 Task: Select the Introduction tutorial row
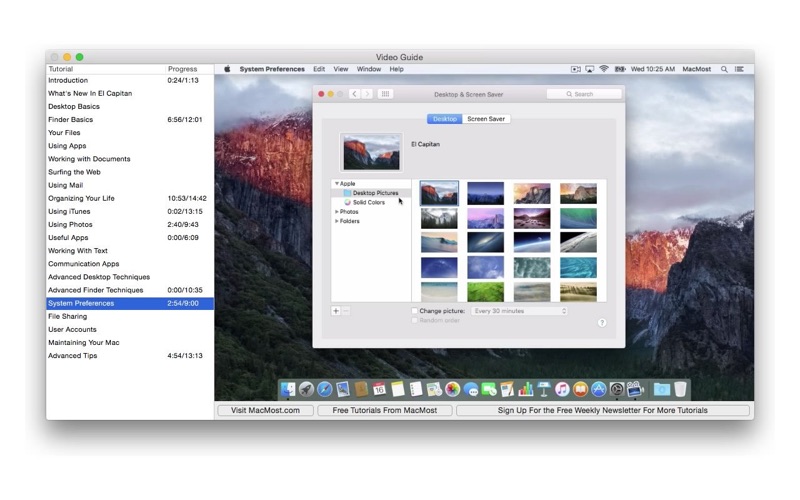pyautogui.click(x=130, y=80)
